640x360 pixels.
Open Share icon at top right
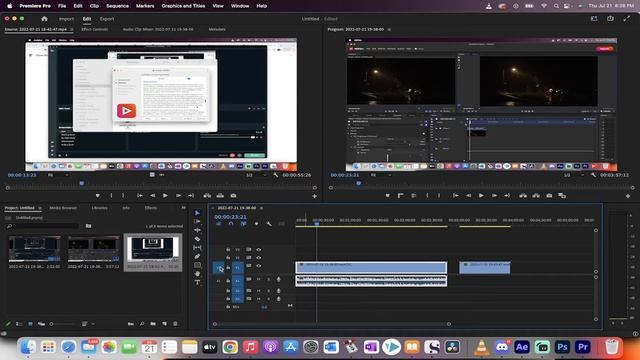[x=610, y=19]
